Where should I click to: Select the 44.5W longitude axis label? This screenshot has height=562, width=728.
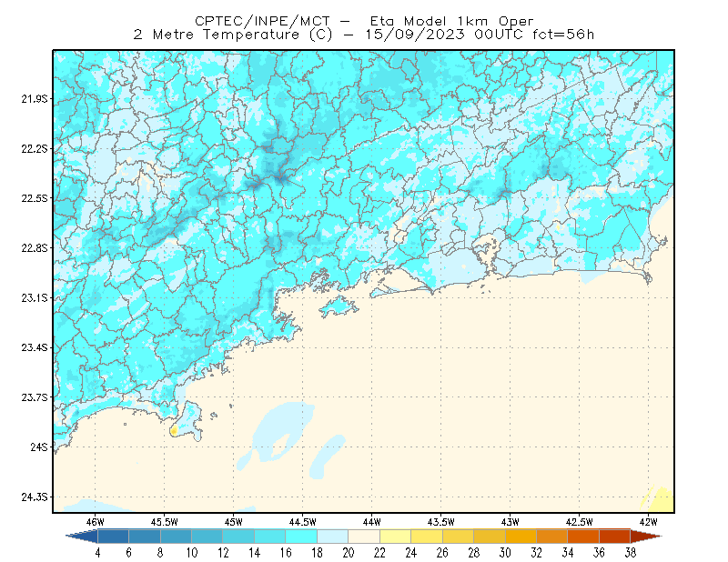303,522
